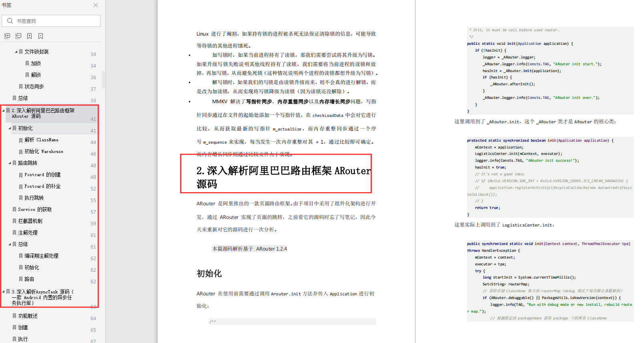Click the delete bookmark icon
Screen dimensions: 644x343
click(41, 36)
